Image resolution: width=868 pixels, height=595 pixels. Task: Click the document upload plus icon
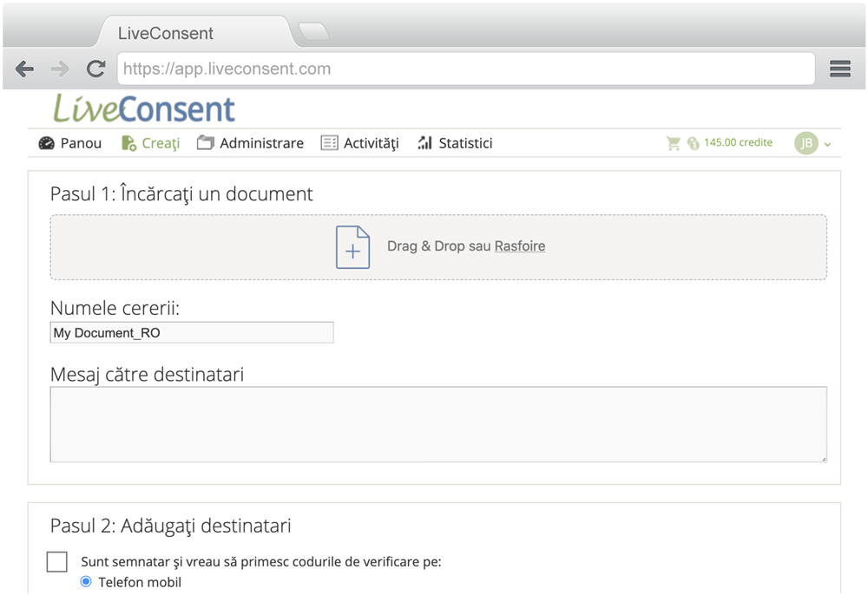pyautogui.click(x=352, y=247)
